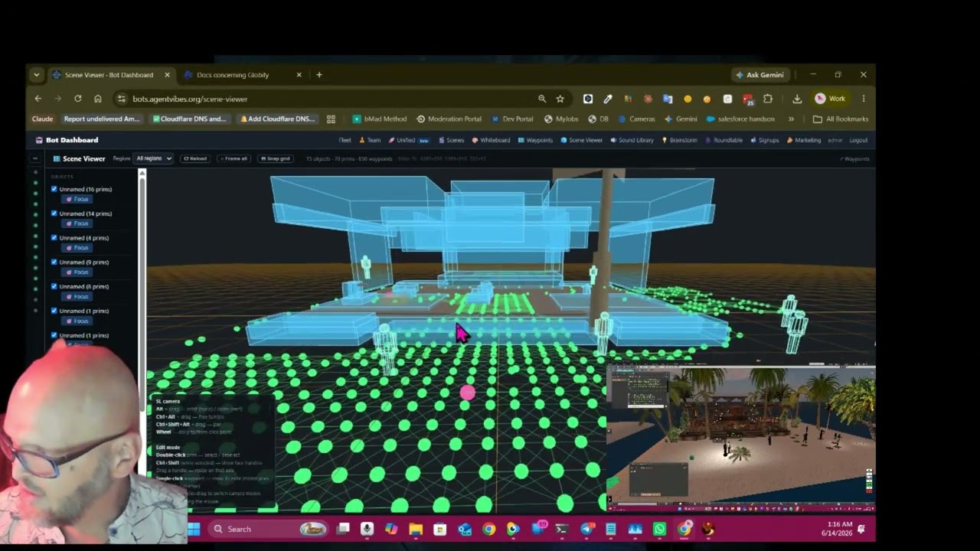
Task: Toggle the Snap grid button
Action: 276,158
